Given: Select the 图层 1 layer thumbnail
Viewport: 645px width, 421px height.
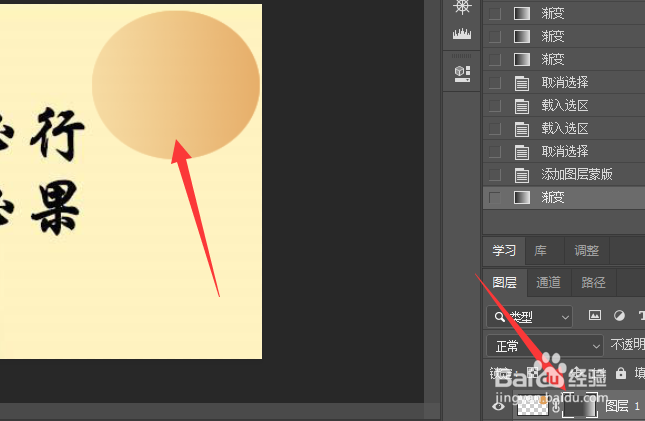Looking at the screenshot, I should pyautogui.click(x=533, y=407).
